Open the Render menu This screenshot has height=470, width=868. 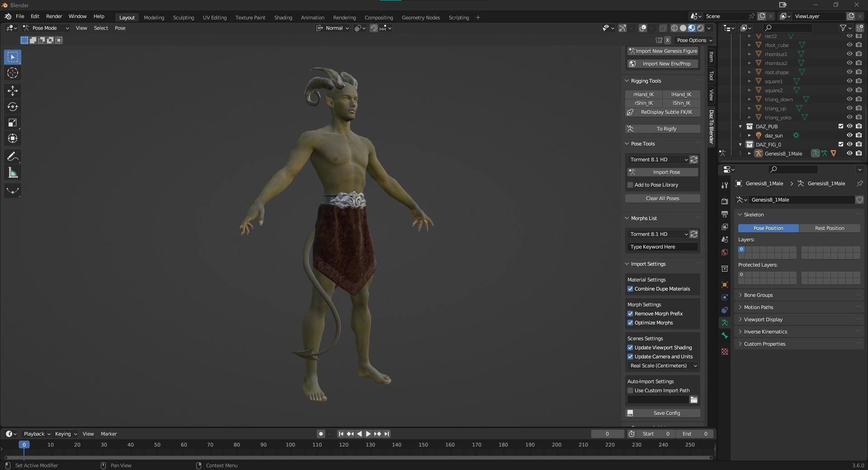(54, 16)
